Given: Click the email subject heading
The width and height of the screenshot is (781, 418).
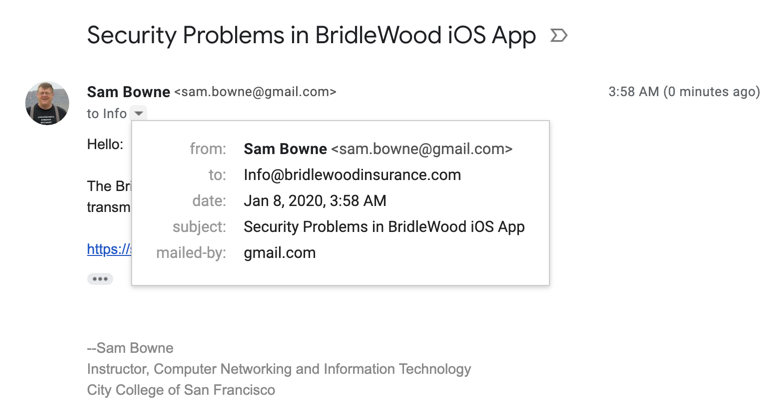Looking at the screenshot, I should [311, 36].
